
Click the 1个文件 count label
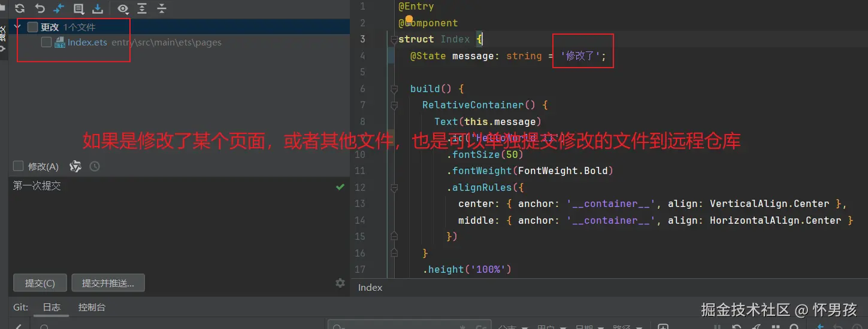[x=79, y=27]
